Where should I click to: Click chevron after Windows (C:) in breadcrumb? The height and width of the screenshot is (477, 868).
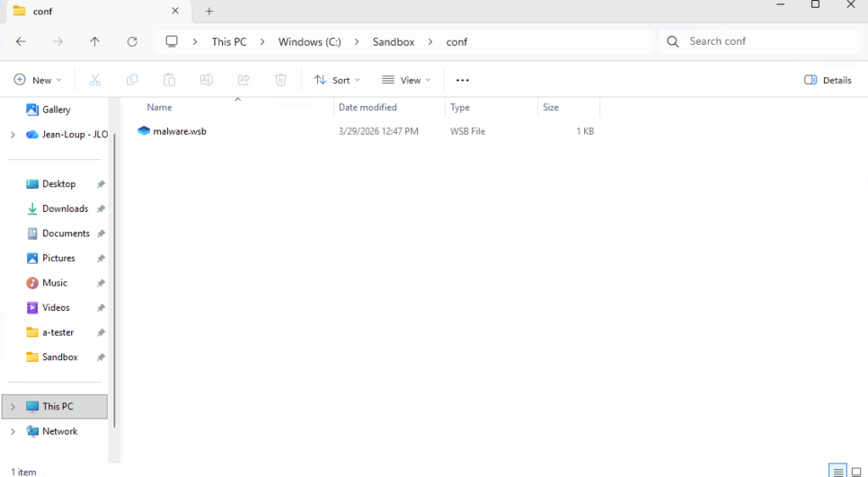pyautogui.click(x=357, y=42)
